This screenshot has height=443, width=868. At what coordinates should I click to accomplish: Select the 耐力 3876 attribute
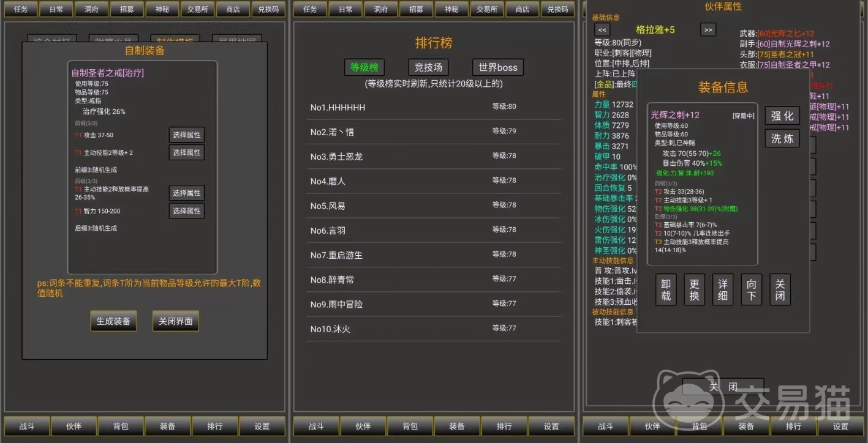(x=611, y=136)
